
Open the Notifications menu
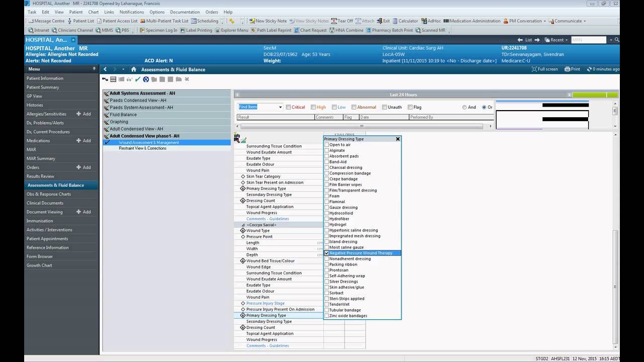(132, 12)
